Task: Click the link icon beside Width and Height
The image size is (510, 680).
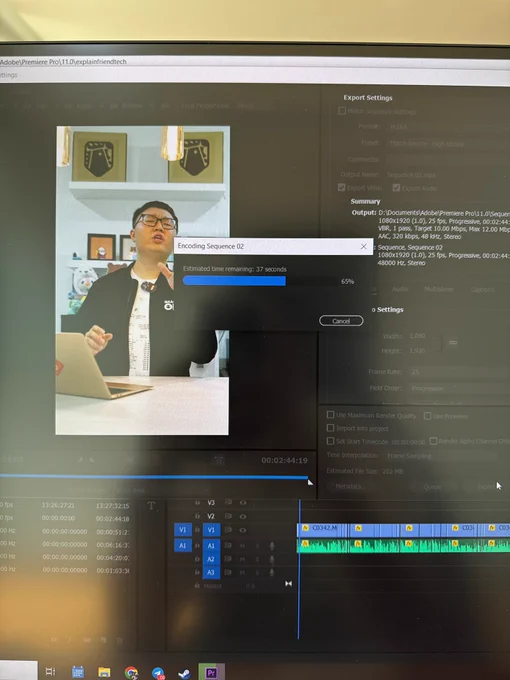Action: pyautogui.click(x=453, y=343)
